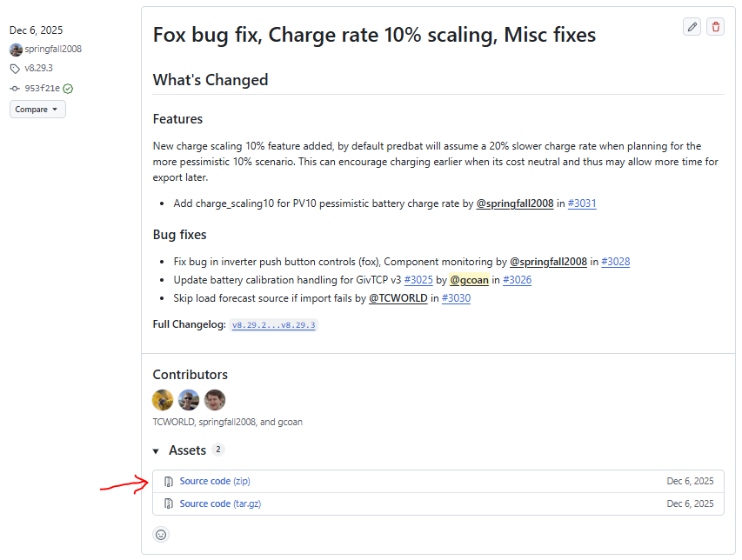The image size is (742, 560).
Task: Open @gcoan user mention
Action: coord(469,280)
